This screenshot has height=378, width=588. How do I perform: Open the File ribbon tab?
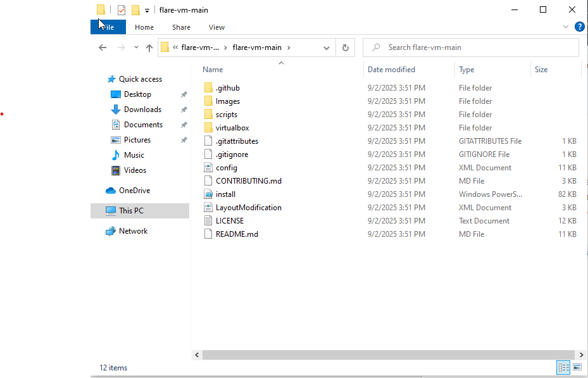[108, 27]
